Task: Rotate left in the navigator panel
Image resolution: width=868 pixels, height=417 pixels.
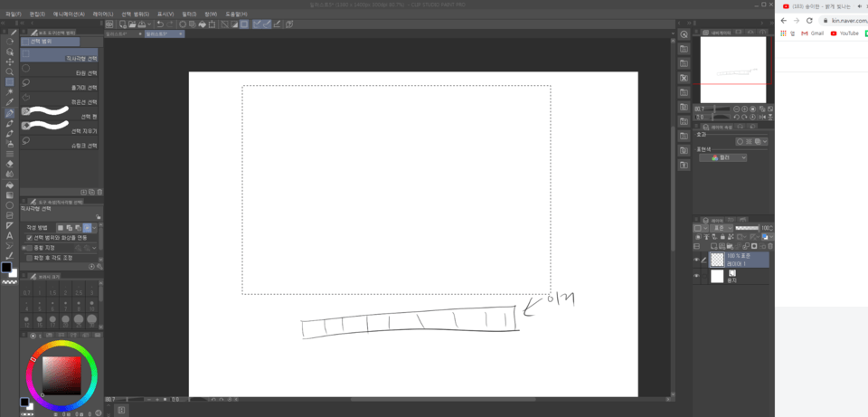Action: point(737,117)
